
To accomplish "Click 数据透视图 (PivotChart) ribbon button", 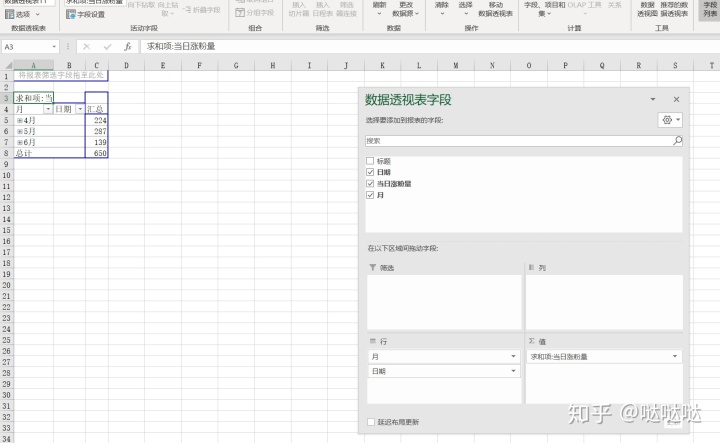I will [647, 9].
